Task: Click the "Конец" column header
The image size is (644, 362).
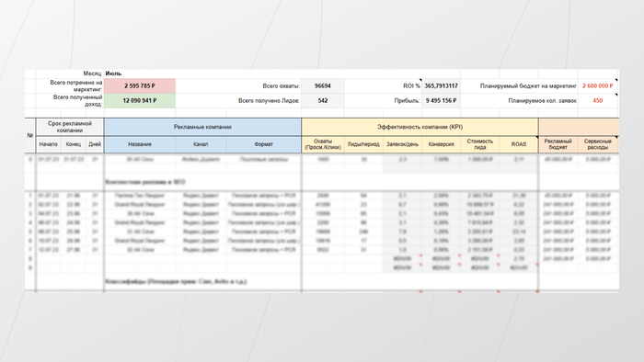Action: click(x=74, y=144)
